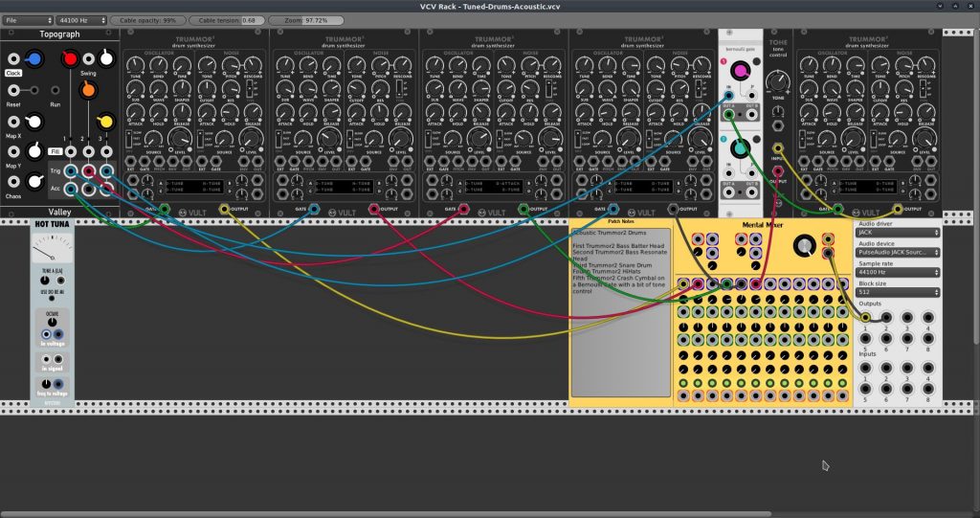Open the Audio module Sample rate dropdown
This screenshot has width=980, height=518.
[898, 272]
